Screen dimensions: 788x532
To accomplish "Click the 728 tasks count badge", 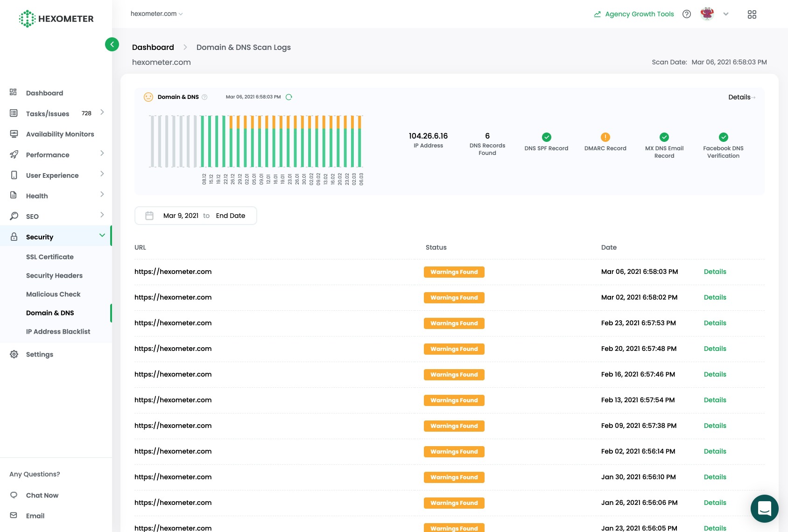I will point(86,113).
